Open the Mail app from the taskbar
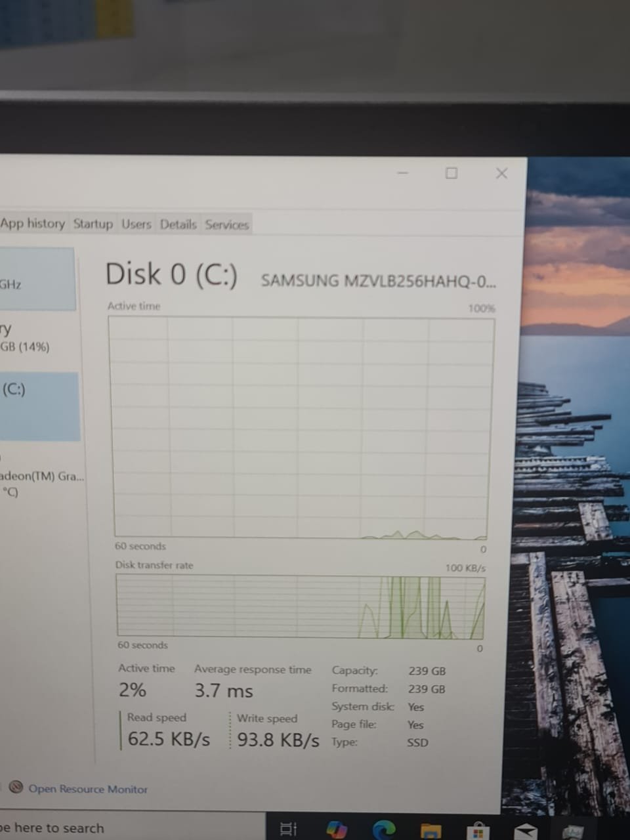630x840 pixels. click(x=526, y=831)
